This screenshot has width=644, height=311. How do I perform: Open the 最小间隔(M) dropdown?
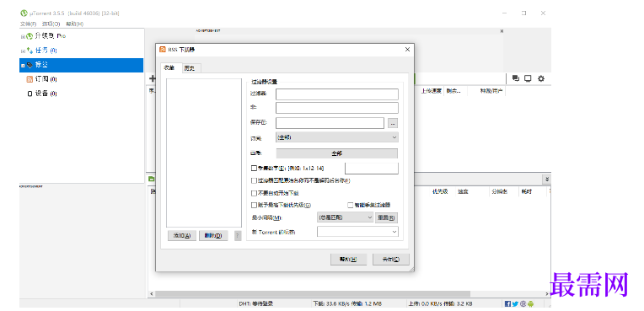click(345, 217)
